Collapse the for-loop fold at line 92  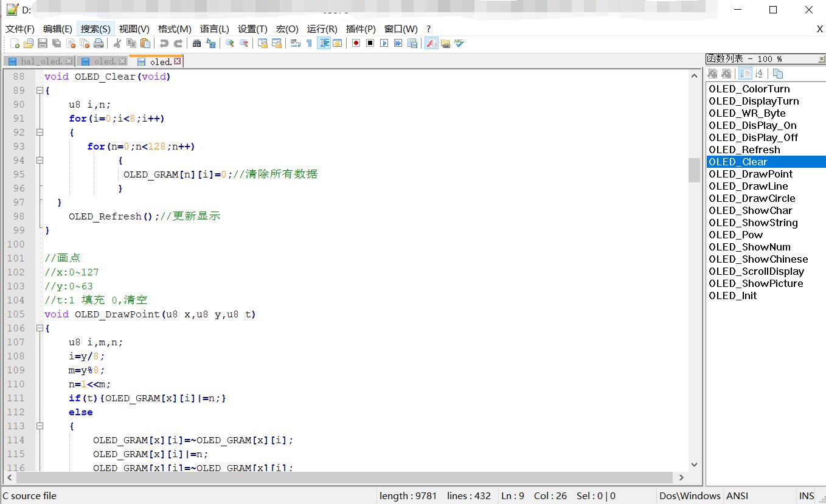pos(40,132)
